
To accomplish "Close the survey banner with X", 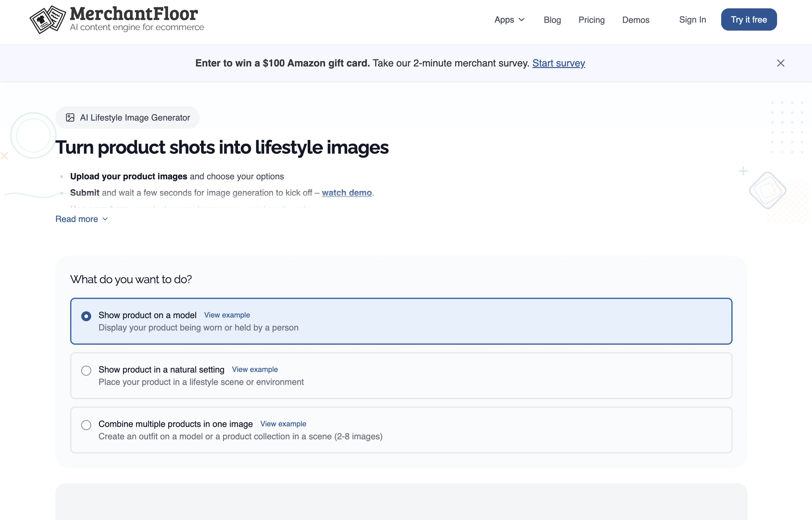I will (x=780, y=63).
